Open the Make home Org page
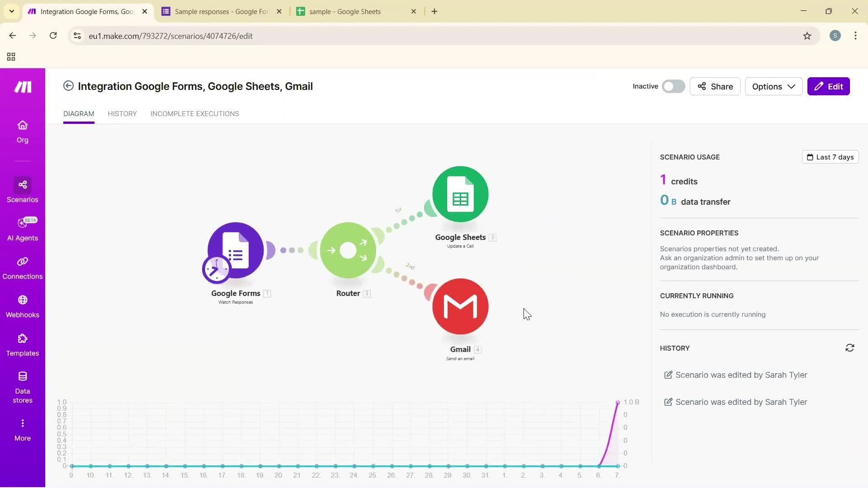Image resolution: width=868 pixels, height=488 pixels. point(22,131)
